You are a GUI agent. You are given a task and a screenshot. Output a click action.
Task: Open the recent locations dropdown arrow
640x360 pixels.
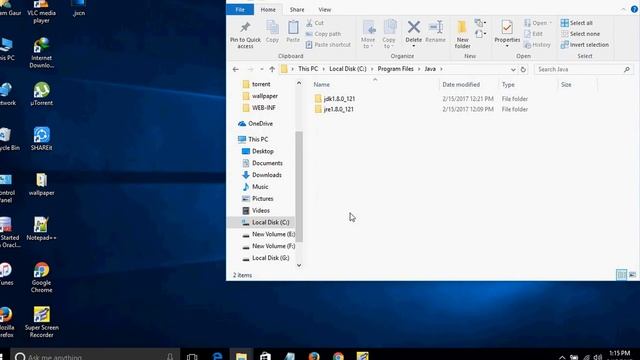coord(262,69)
